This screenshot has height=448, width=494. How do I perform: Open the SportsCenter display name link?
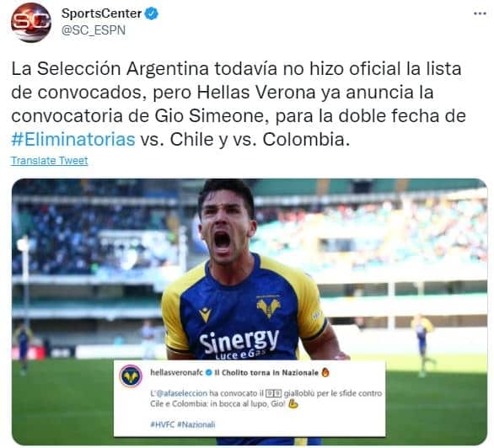(x=101, y=13)
